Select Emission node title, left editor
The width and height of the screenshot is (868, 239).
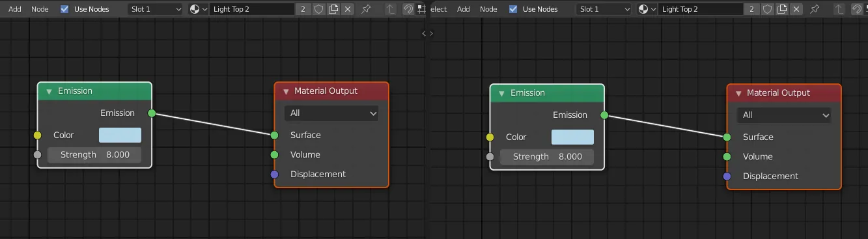tap(75, 91)
